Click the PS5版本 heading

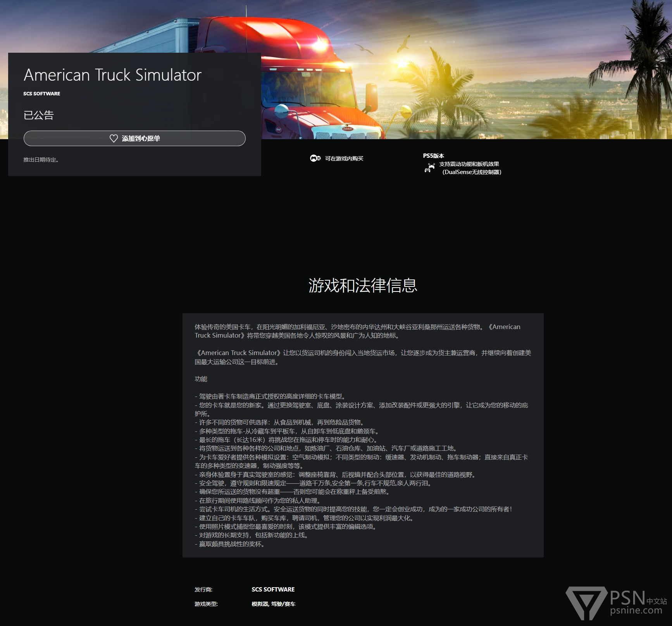(x=433, y=155)
